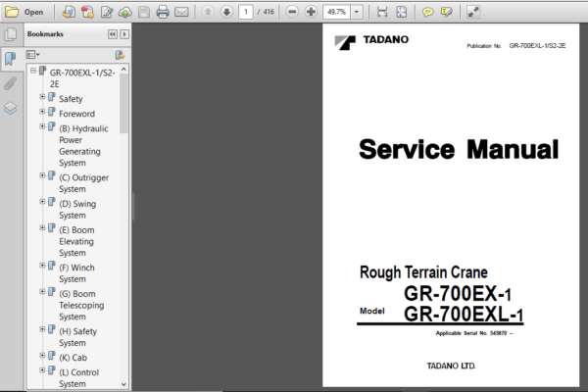
Task: Switch to read mode expand icon
Action: 473,12
